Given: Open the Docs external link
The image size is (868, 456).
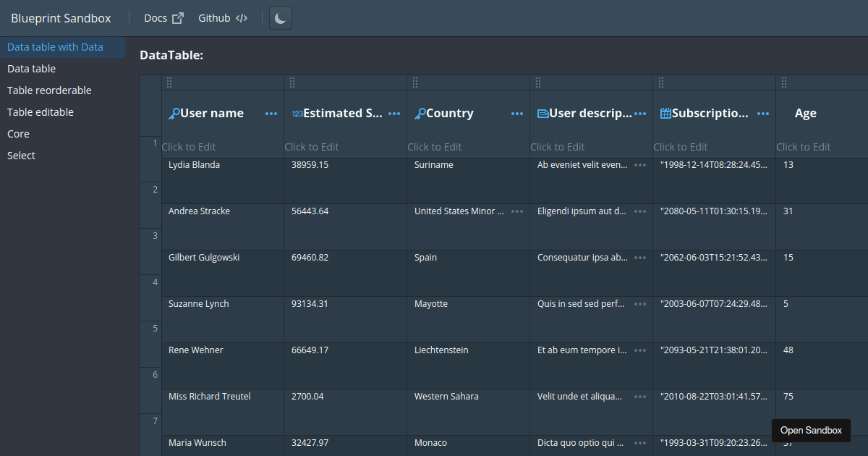Looking at the screenshot, I should [x=163, y=18].
